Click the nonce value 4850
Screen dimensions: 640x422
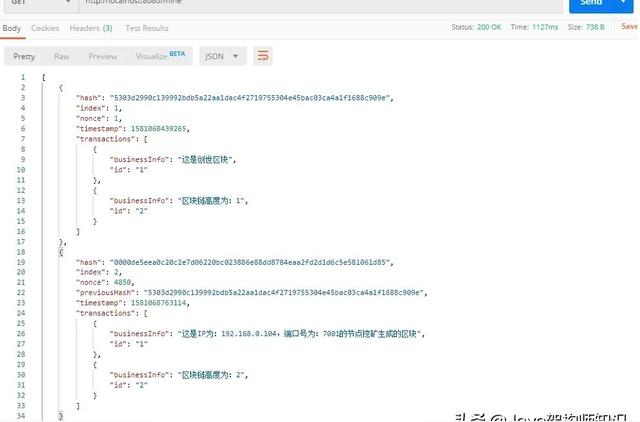122,282
